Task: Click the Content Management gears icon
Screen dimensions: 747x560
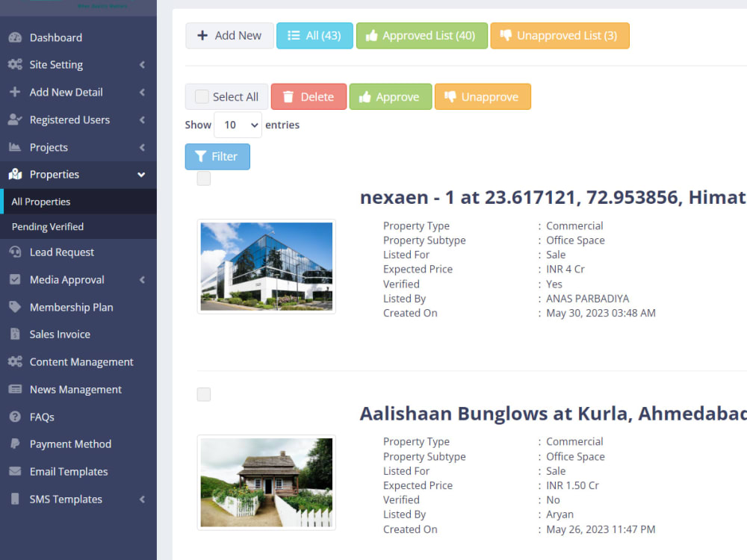Action: pos(15,361)
